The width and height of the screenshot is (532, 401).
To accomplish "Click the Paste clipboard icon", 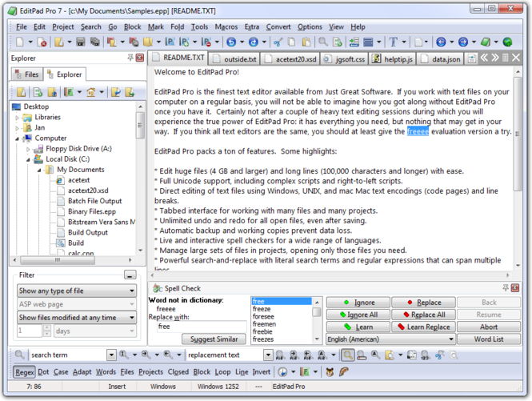I will coord(306,42).
